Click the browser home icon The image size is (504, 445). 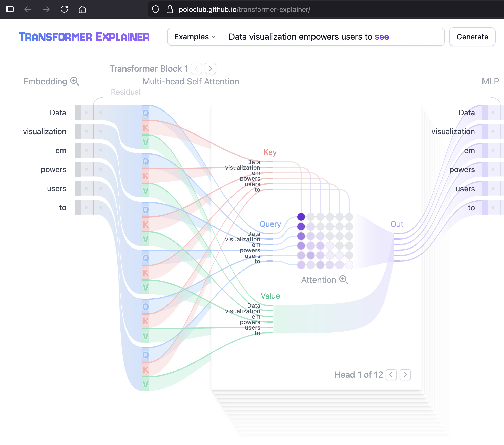82,9
